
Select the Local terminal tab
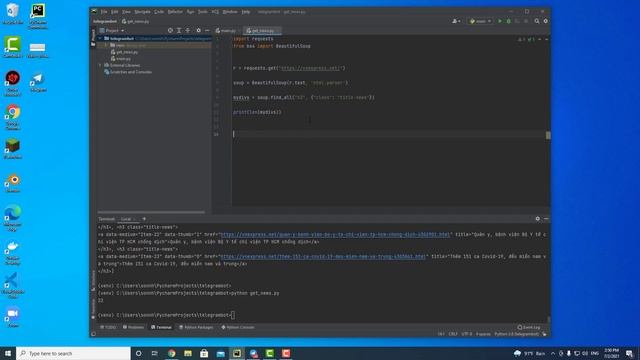[126, 219]
